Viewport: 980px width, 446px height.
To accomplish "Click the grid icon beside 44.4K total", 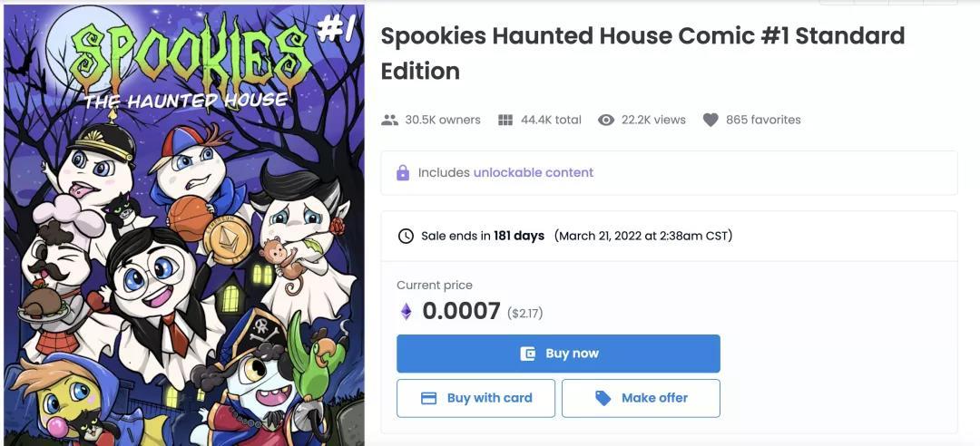I will (x=505, y=120).
